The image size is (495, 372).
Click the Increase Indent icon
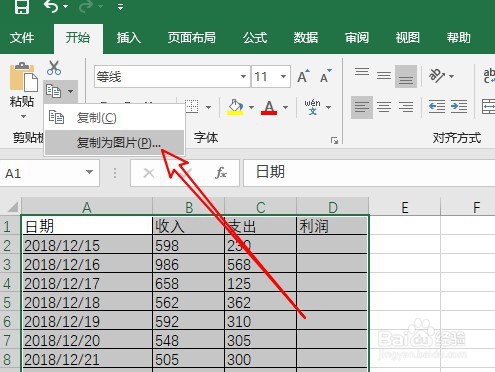(x=459, y=107)
